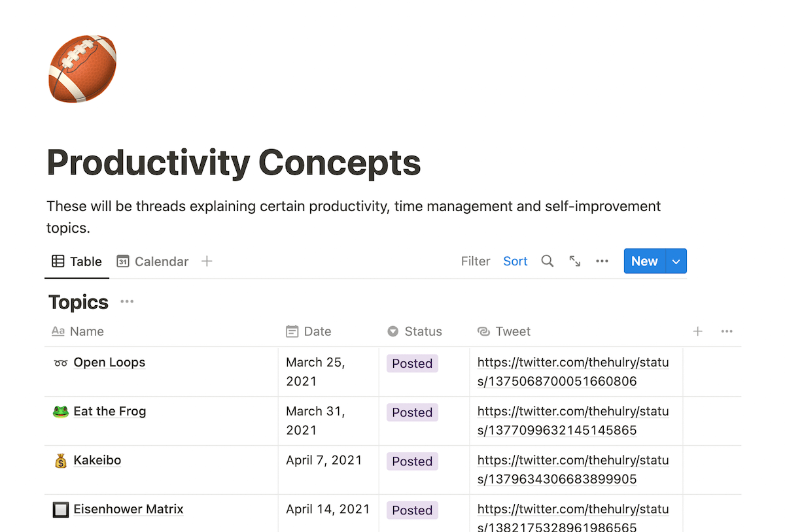Switch to the Calendar view tab
Screen dimensions: 785x532
coord(153,261)
